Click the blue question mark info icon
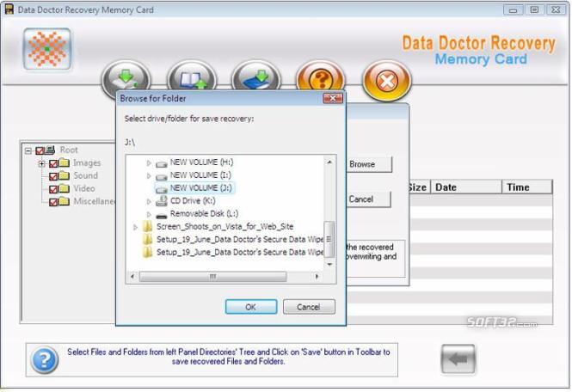Image resolution: width=572 pixels, height=392 pixels. (x=44, y=360)
